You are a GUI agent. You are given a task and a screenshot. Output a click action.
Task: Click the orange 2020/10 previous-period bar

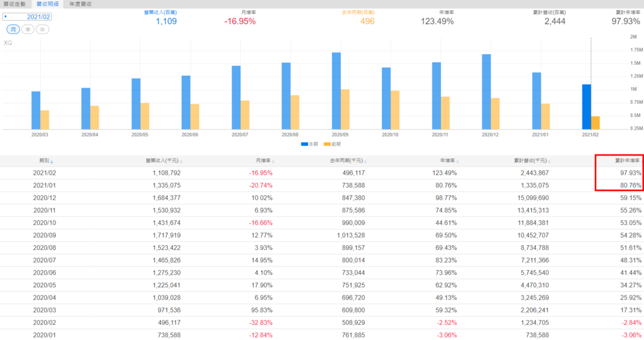coord(395,110)
